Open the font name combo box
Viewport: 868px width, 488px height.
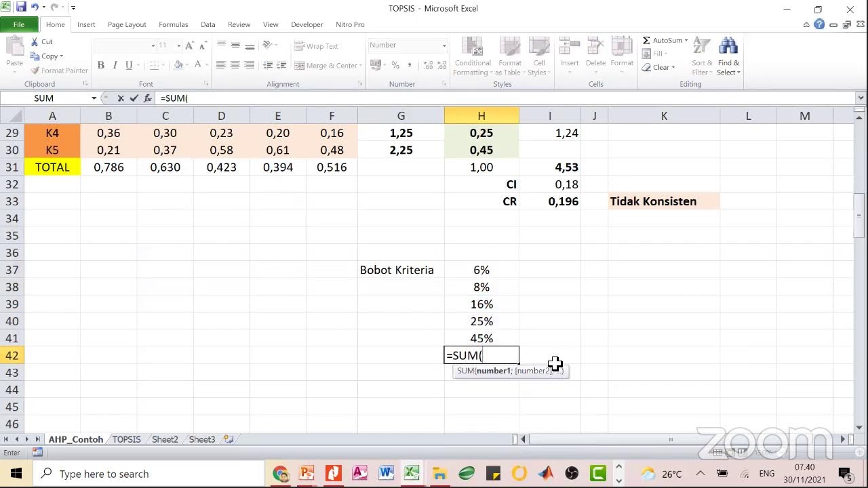tap(125, 45)
